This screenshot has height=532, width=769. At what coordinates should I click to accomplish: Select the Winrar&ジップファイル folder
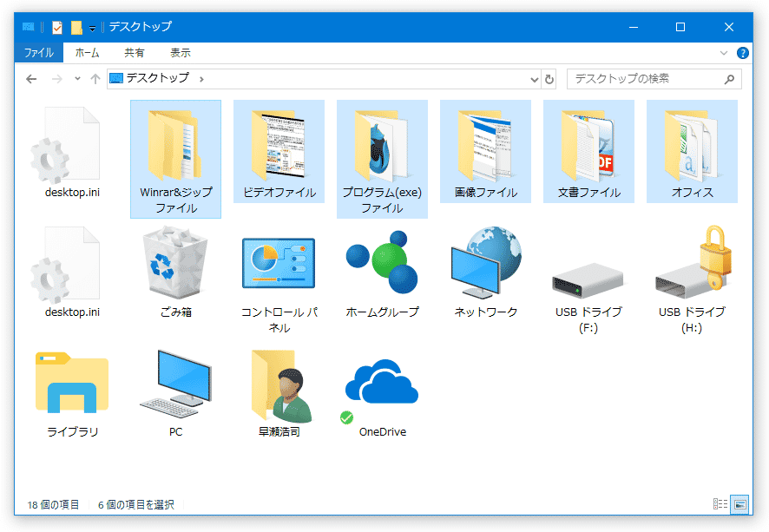coord(175,160)
